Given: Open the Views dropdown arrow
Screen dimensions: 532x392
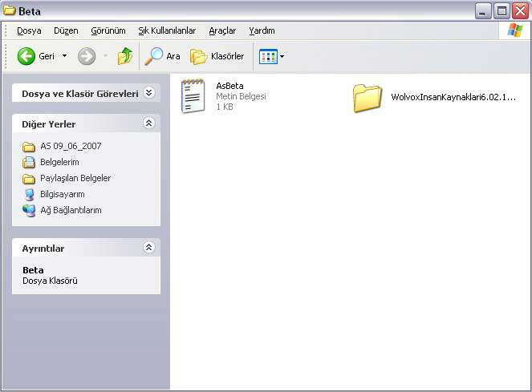Looking at the screenshot, I should (x=282, y=56).
